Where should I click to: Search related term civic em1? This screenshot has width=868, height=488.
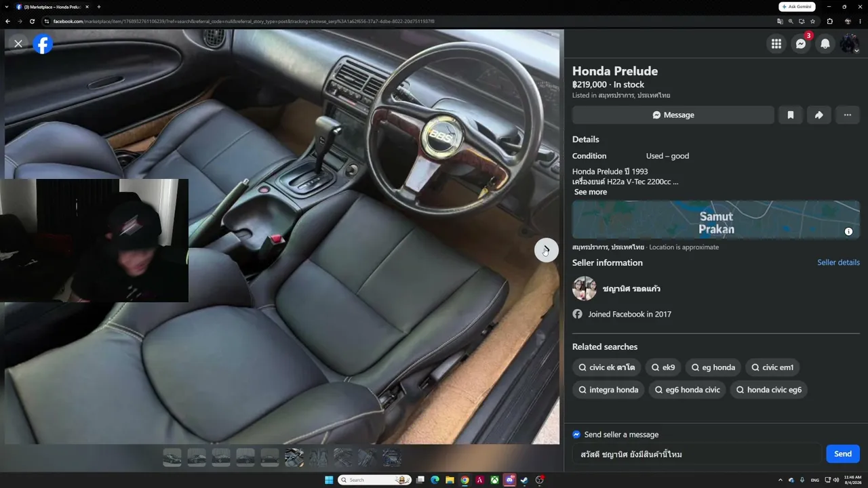tap(772, 368)
